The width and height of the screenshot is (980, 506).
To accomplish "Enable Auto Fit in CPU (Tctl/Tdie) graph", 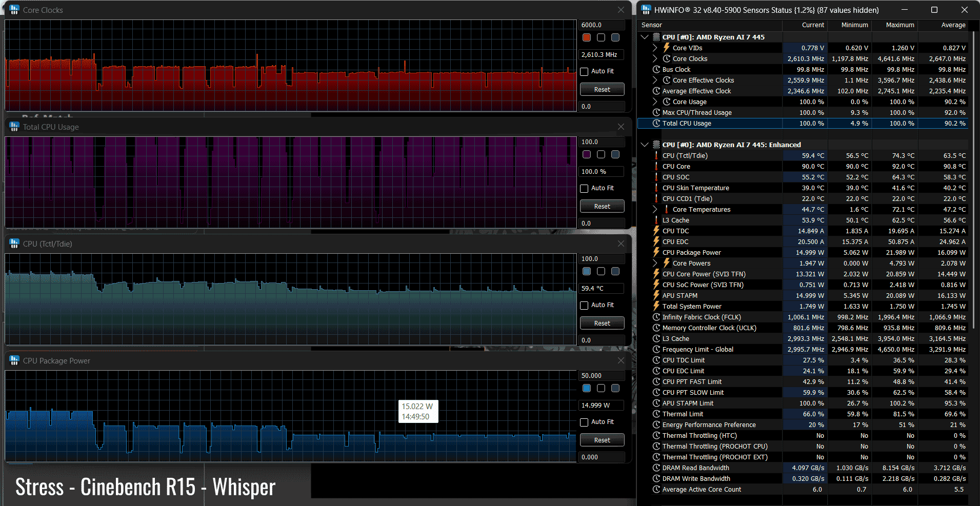I will pyautogui.click(x=584, y=305).
